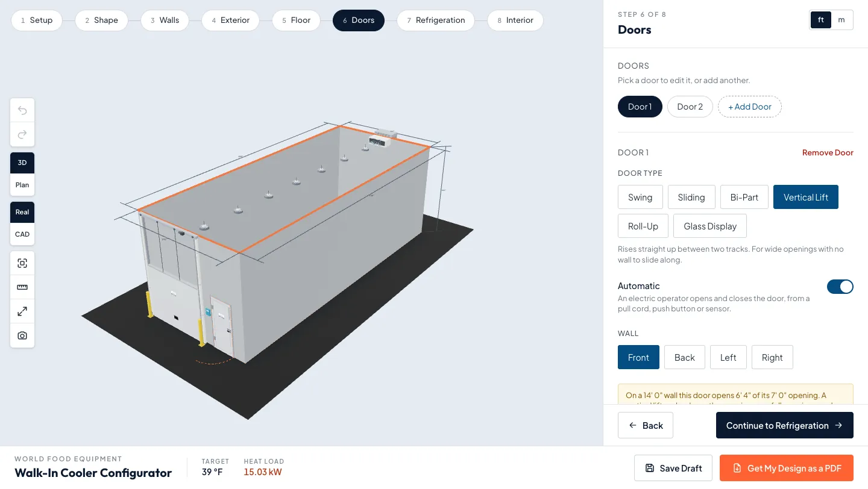Image resolution: width=868 pixels, height=489 pixels.
Task: Go to step 5 Floor
Action: [x=296, y=20]
